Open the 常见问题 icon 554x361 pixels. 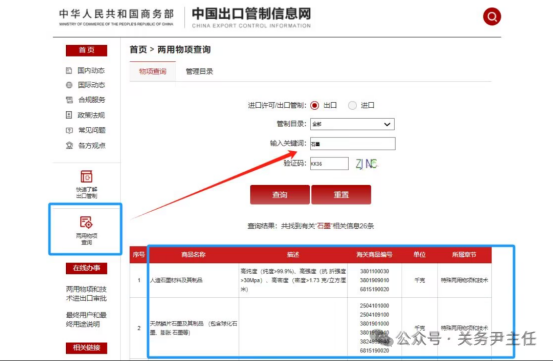[x=69, y=130]
